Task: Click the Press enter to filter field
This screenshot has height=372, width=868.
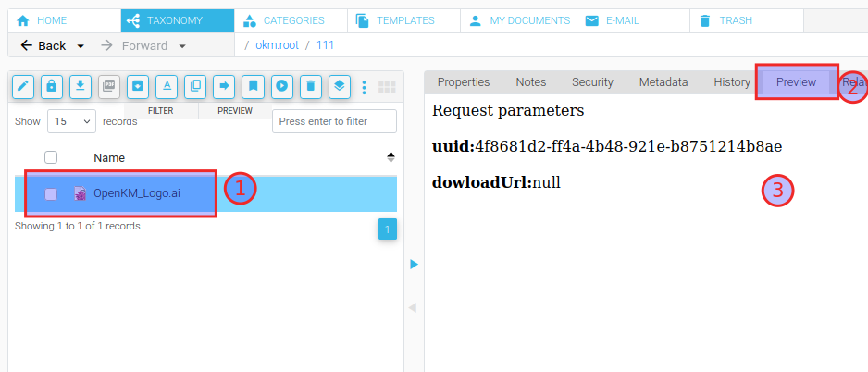Action: [x=334, y=121]
